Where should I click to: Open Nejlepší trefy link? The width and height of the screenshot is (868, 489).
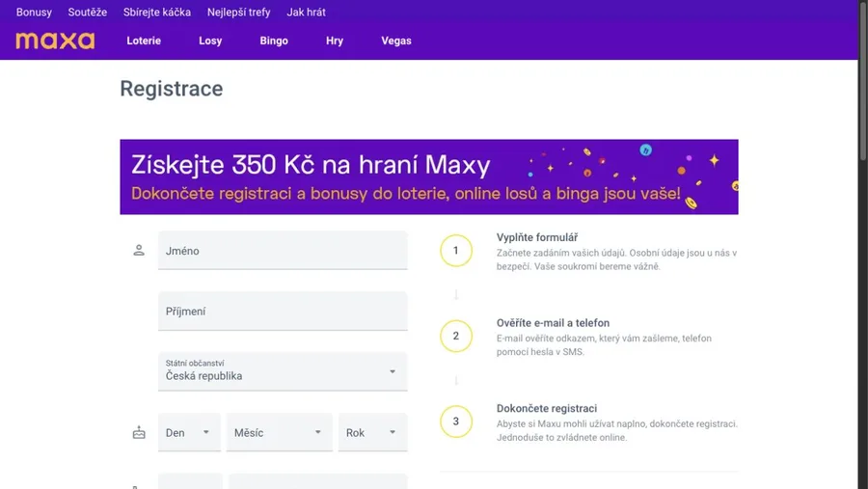[x=238, y=13]
